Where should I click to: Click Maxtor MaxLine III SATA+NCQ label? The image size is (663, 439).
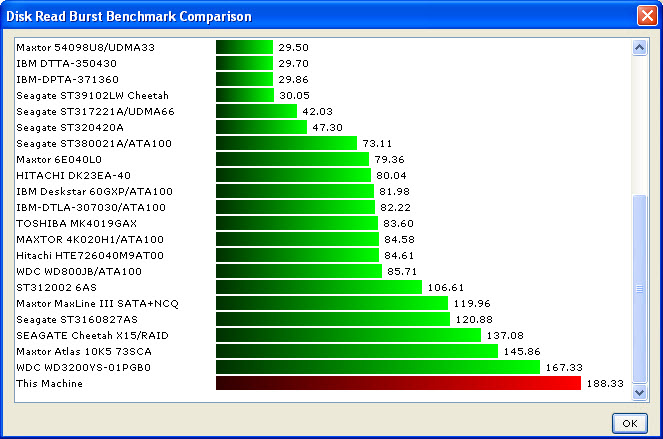pyautogui.click(x=97, y=304)
